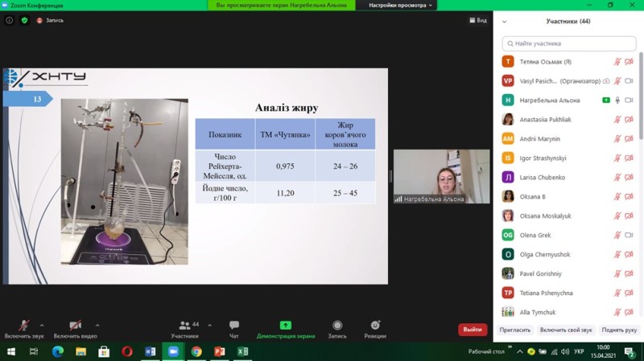Click muted mic icon for Andrii Marynin
644x361 pixels.
pyautogui.click(x=617, y=138)
